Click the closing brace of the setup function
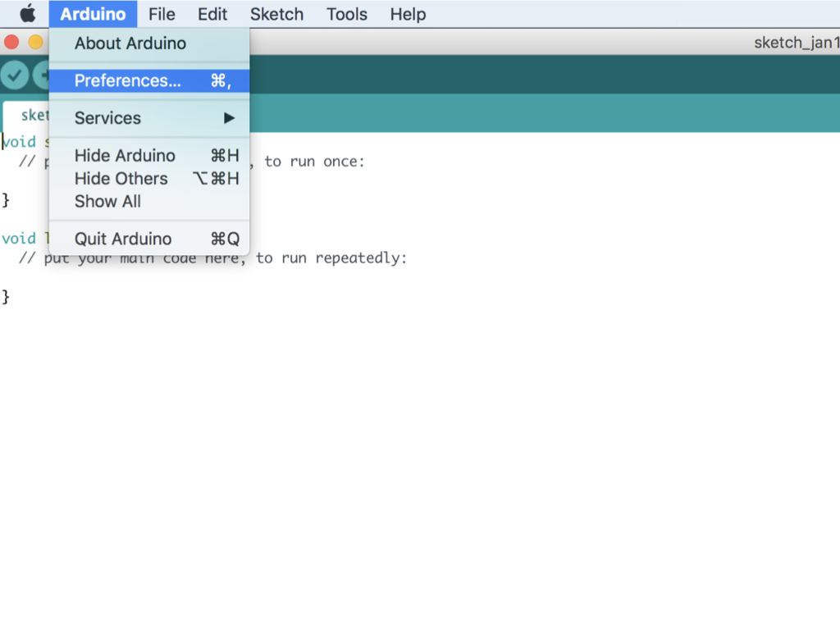 (x=6, y=200)
